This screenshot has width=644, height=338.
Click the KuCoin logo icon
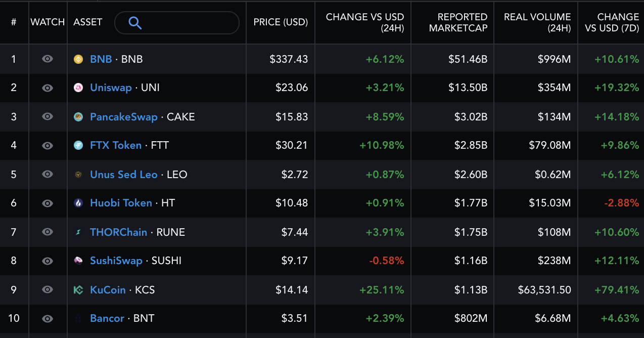pos(78,290)
